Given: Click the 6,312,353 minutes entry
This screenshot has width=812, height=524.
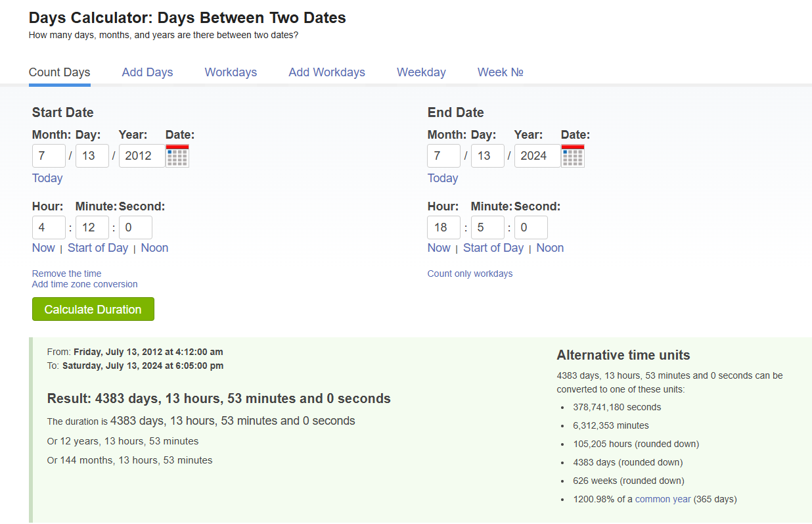Looking at the screenshot, I should coord(611,425).
